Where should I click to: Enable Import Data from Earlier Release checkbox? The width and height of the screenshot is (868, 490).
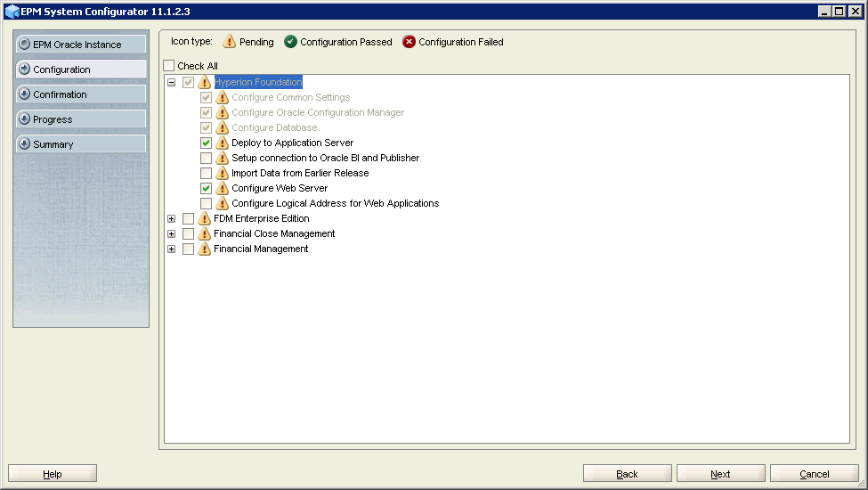click(206, 173)
